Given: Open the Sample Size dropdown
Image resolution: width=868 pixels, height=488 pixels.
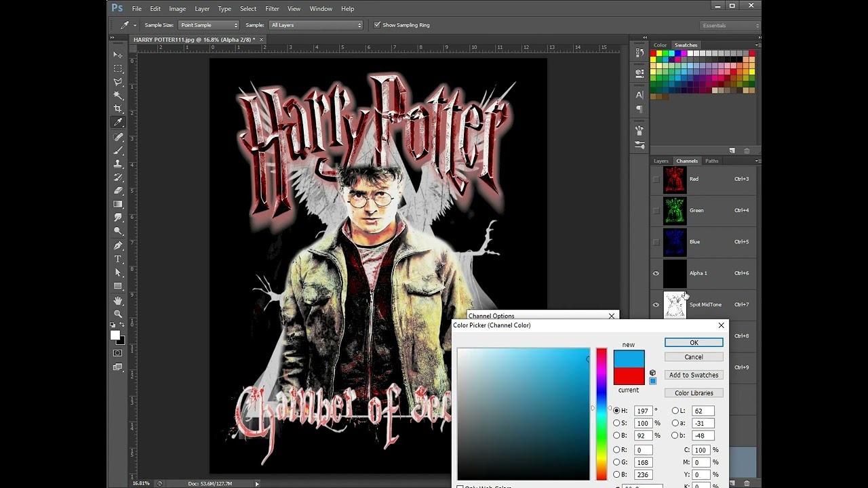Looking at the screenshot, I should pyautogui.click(x=208, y=25).
